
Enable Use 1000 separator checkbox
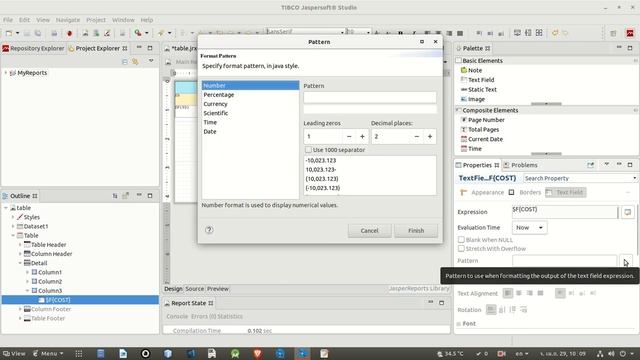pyautogui.click(x=308, y=150)
